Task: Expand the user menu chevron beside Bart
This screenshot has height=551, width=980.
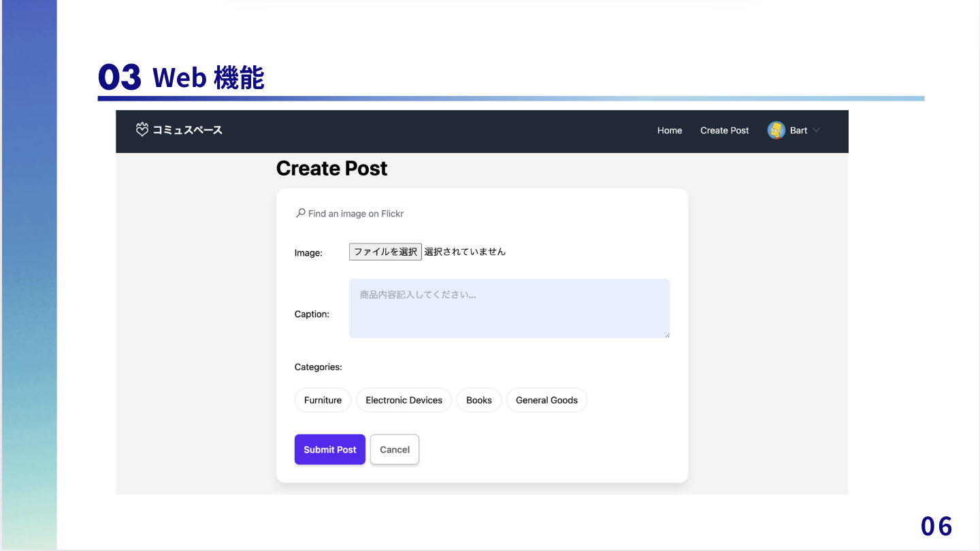Action: coord(817,131)
